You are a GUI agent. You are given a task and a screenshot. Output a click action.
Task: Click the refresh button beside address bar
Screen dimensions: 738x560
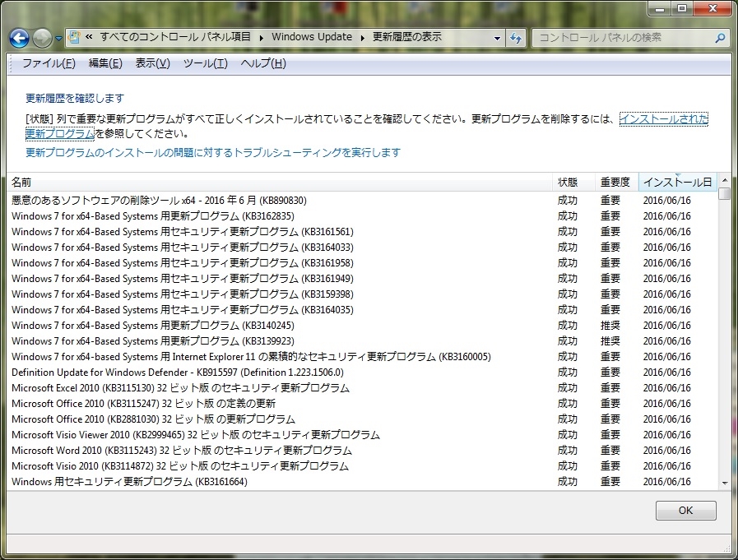[x=516, y=38]
